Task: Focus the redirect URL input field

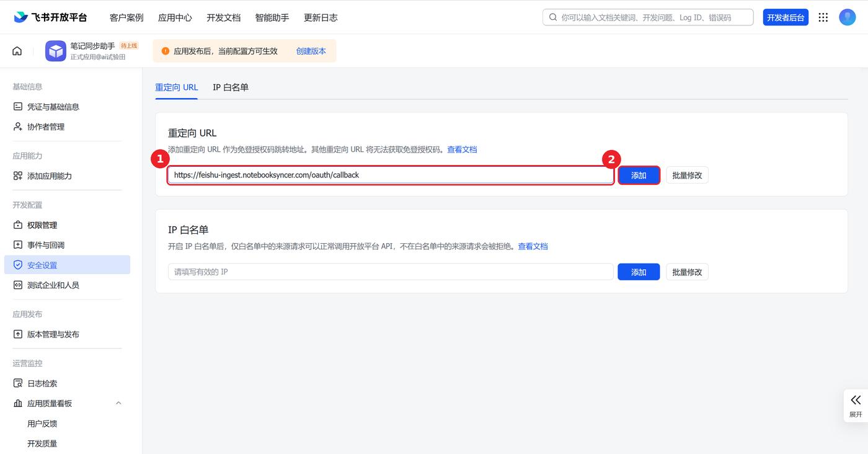Action: [391, 175]
